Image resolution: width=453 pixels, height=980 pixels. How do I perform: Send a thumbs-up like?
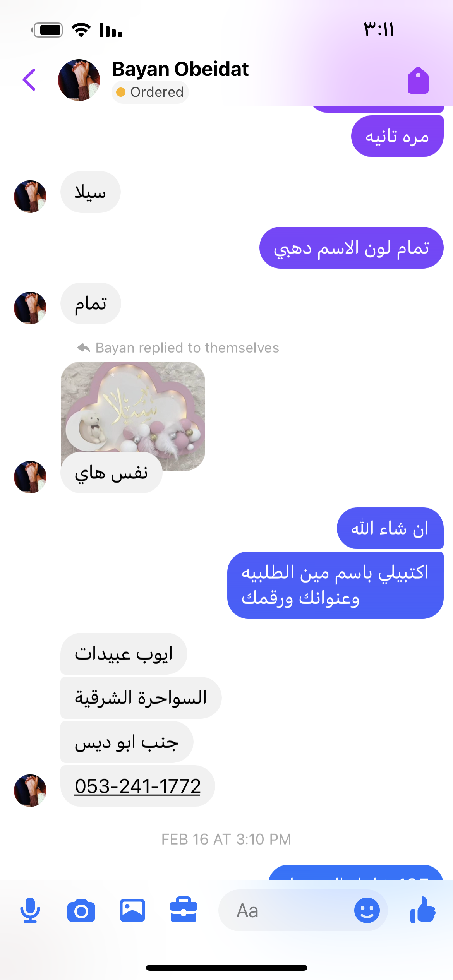click(x=423, y=910)
